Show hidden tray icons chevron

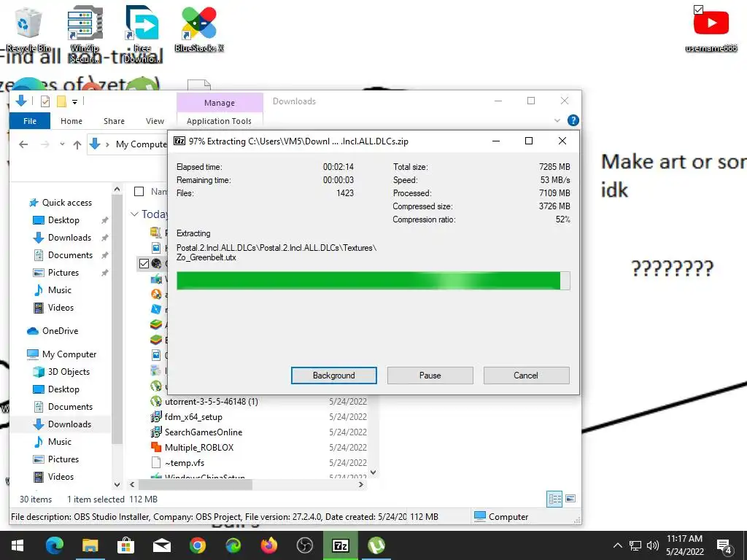[x=617, y=545]
